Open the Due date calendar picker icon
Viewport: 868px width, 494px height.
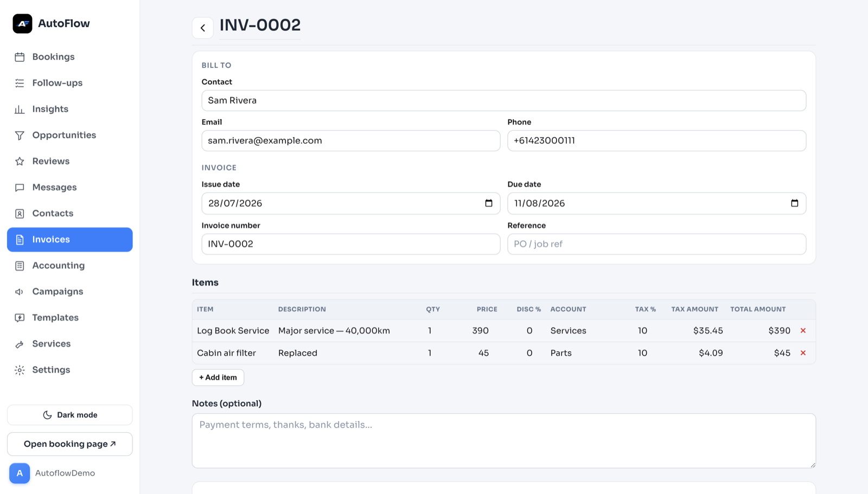pos(795,203)
